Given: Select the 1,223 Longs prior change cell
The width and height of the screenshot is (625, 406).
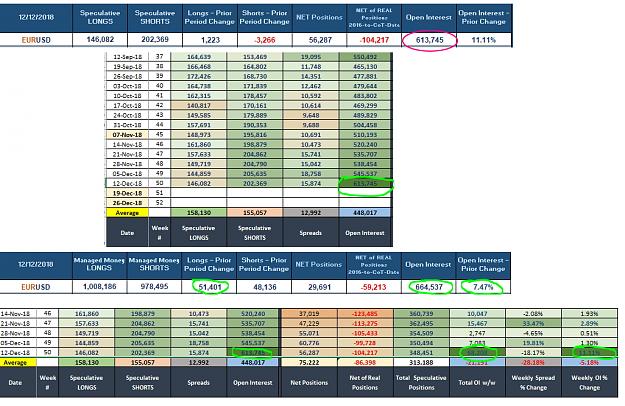Looking at the screenshot, I should [210, 40].
